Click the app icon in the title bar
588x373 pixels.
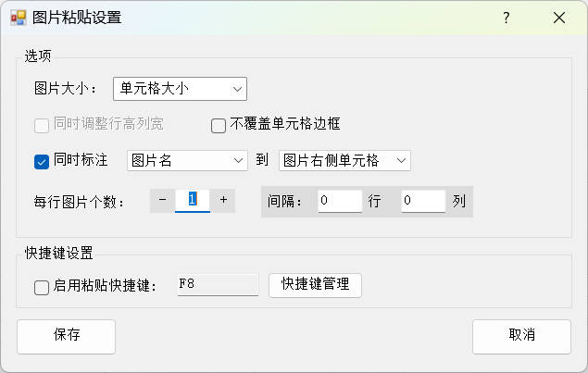[x=18, y=18]
